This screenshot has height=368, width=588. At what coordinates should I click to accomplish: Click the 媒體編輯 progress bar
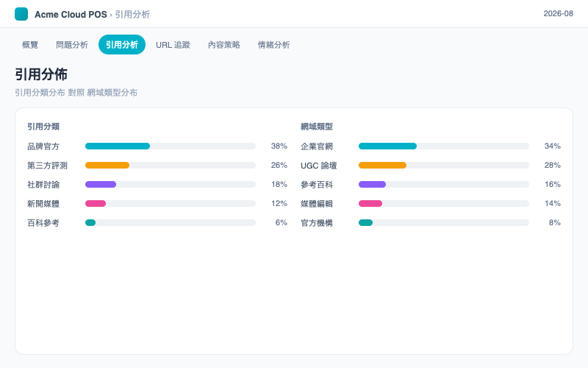tap(444, 204)
